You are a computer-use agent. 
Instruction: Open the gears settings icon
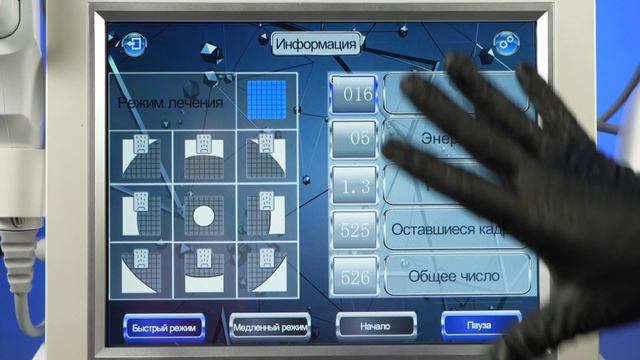tap(506, 43)
